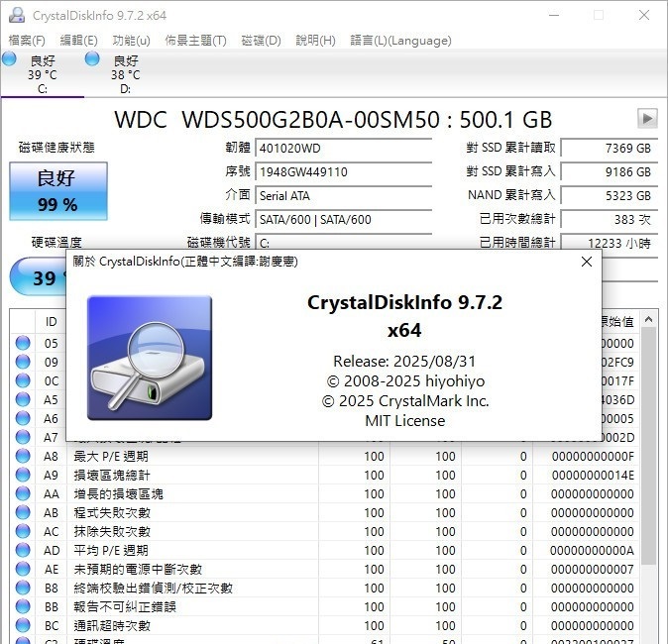Select the 未預期的電源中斷次數 row
The width and height of the screenshot is (668, 644).
pyautogui.click(x=324, y=569)
